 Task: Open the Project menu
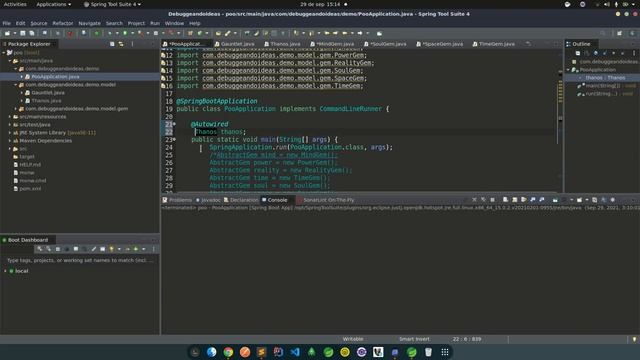[136, 23]
